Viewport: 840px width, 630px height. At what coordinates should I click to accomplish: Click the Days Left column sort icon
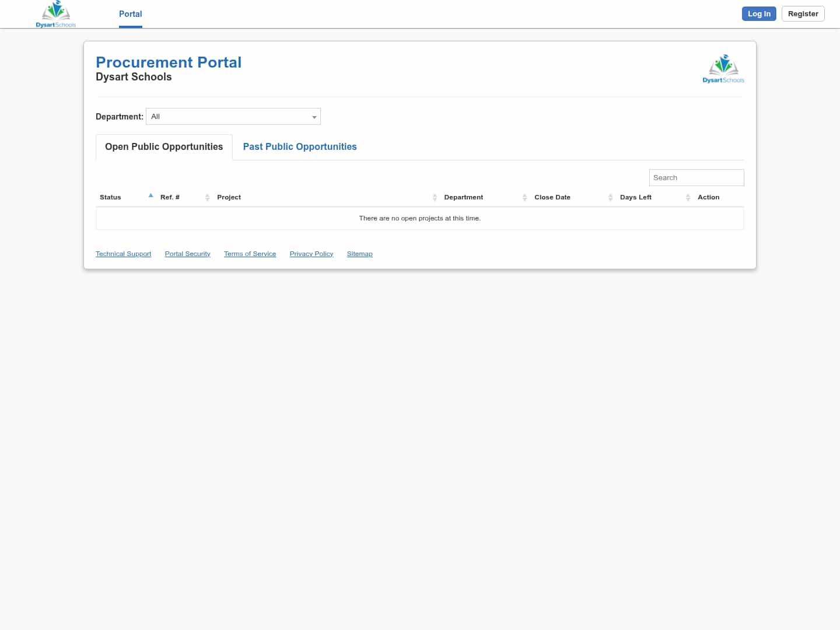(x=688, y=197)
